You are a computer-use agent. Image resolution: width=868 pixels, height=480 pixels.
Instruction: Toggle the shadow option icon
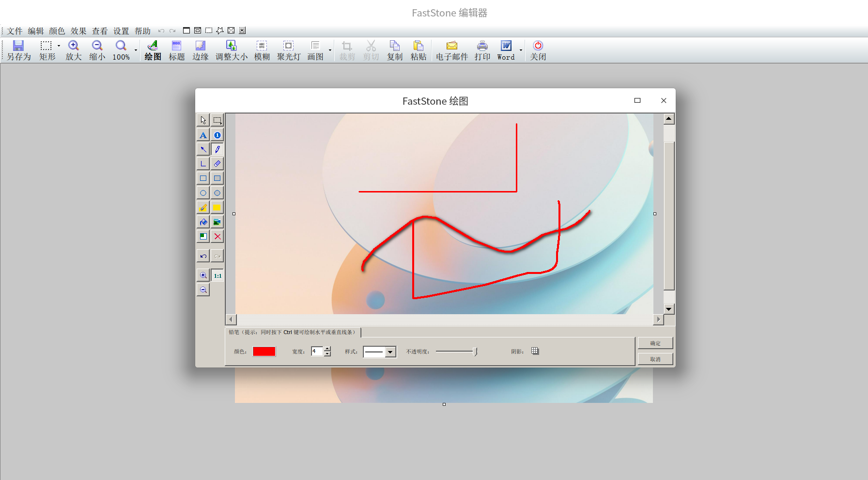point(535,351)
